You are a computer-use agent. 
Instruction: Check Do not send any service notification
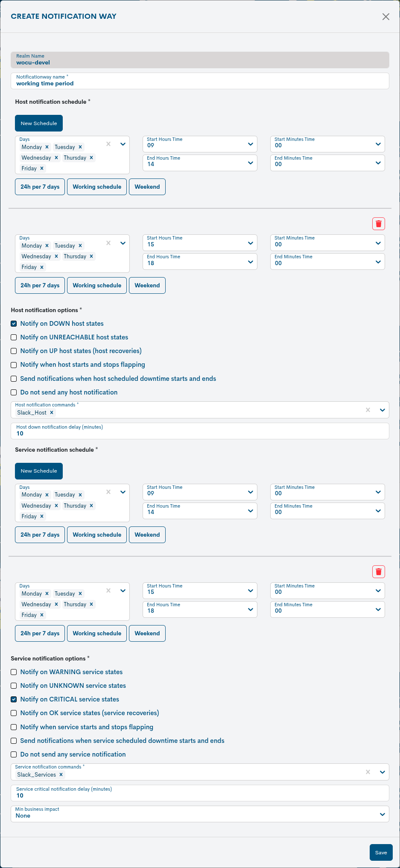(14, 754)
